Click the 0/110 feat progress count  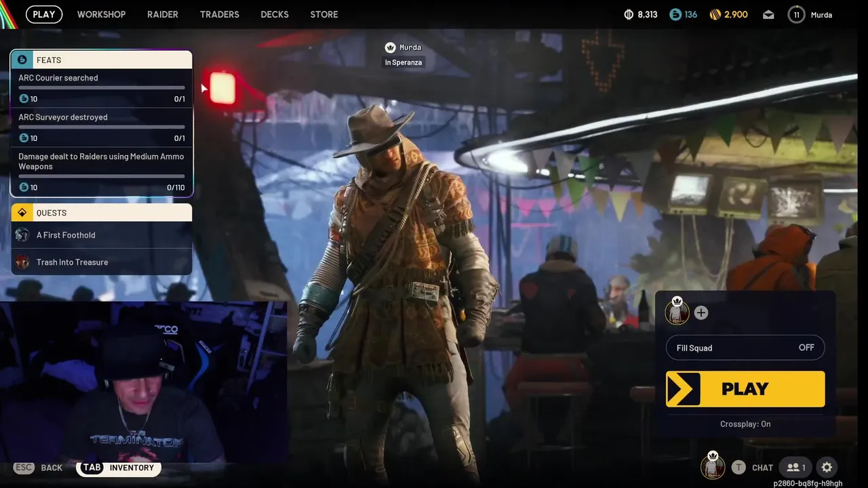pyautogui.click(x=176, y=188)
